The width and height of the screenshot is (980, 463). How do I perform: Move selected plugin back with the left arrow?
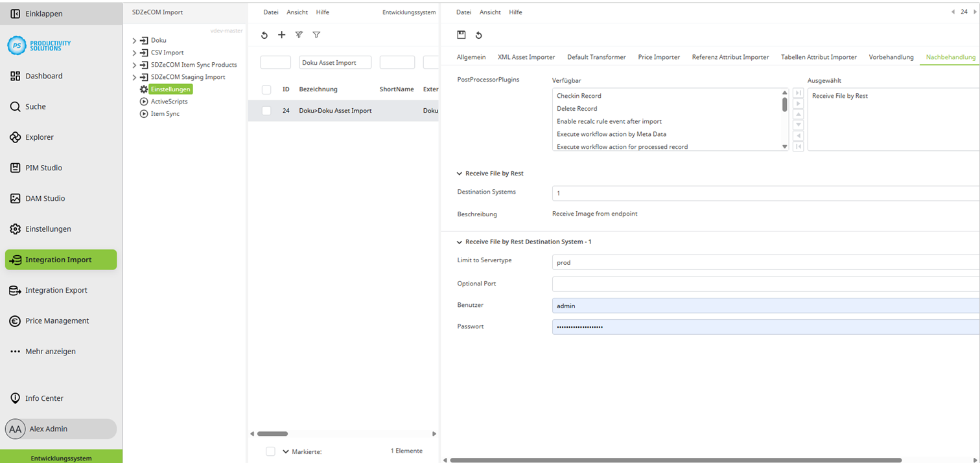tap(798, 136)
